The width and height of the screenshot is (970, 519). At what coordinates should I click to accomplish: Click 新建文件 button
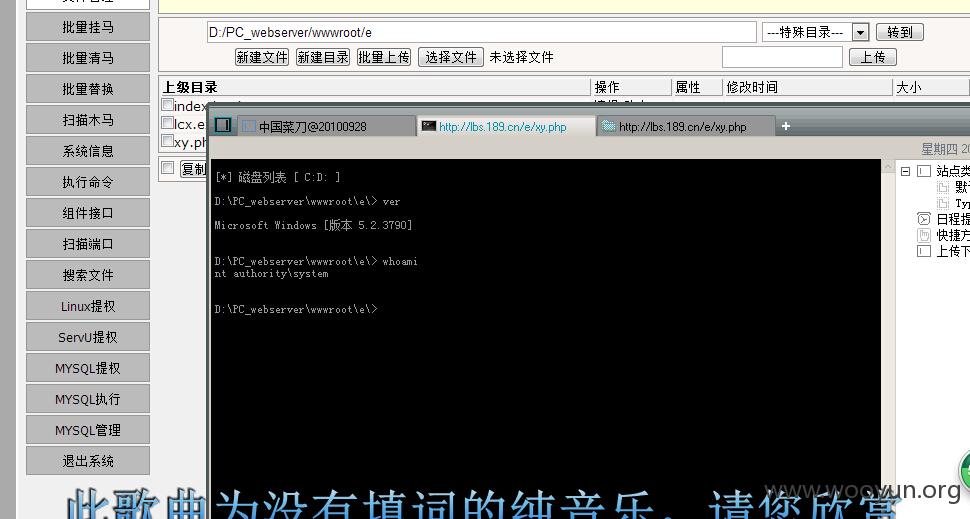262,57
